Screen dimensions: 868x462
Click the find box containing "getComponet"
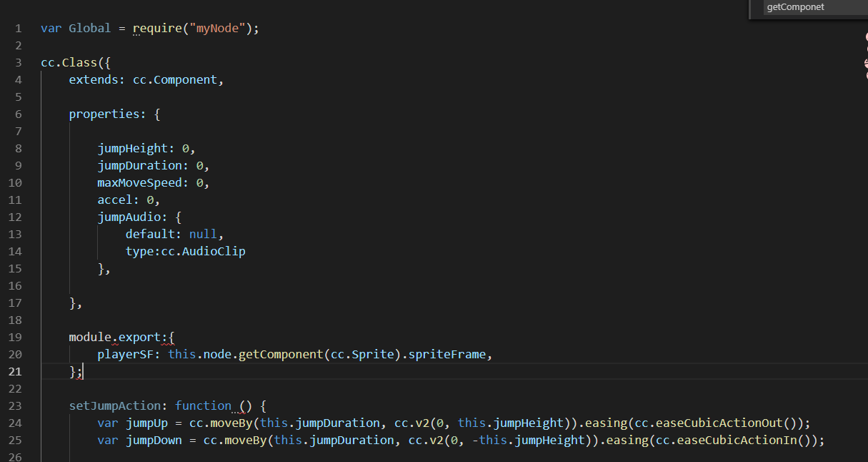(807, 7)
